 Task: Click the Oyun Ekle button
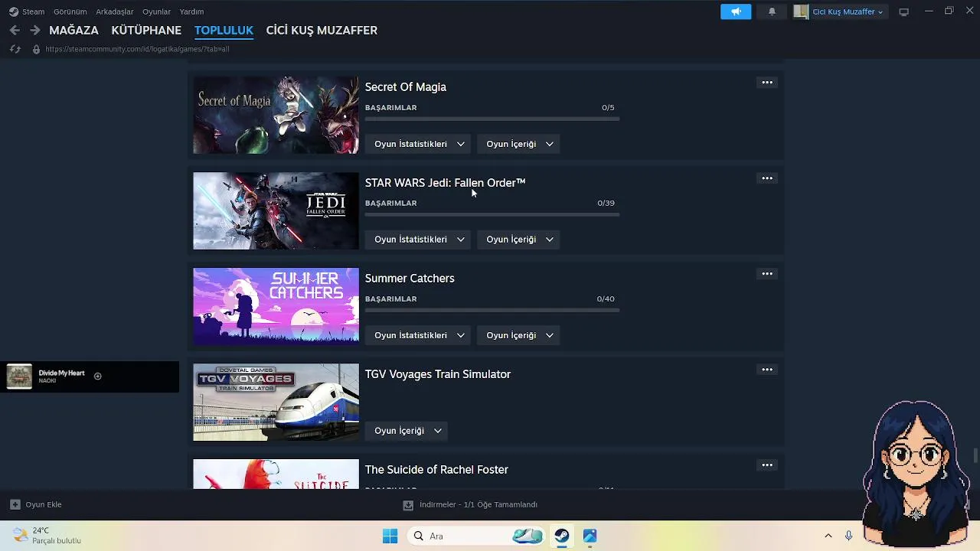[x=35, y=504]
